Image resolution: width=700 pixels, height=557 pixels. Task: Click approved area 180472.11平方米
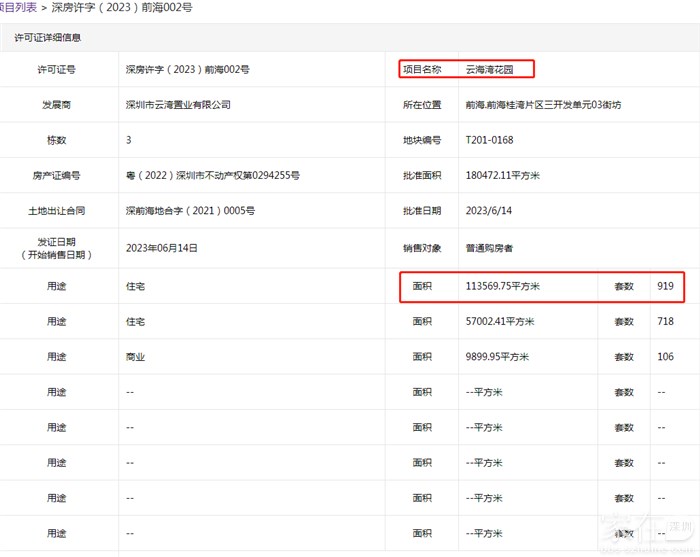click(x=503, y=176)
